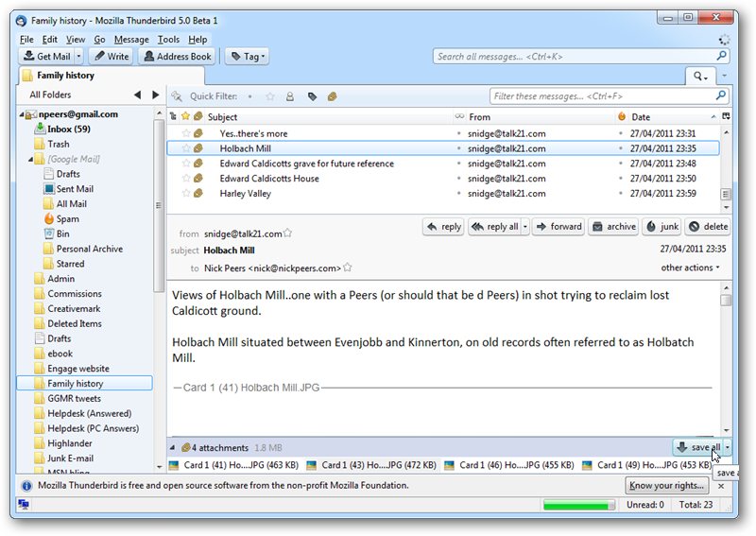
Task: Open the Tag dropdown
Action: coord(248,57)
